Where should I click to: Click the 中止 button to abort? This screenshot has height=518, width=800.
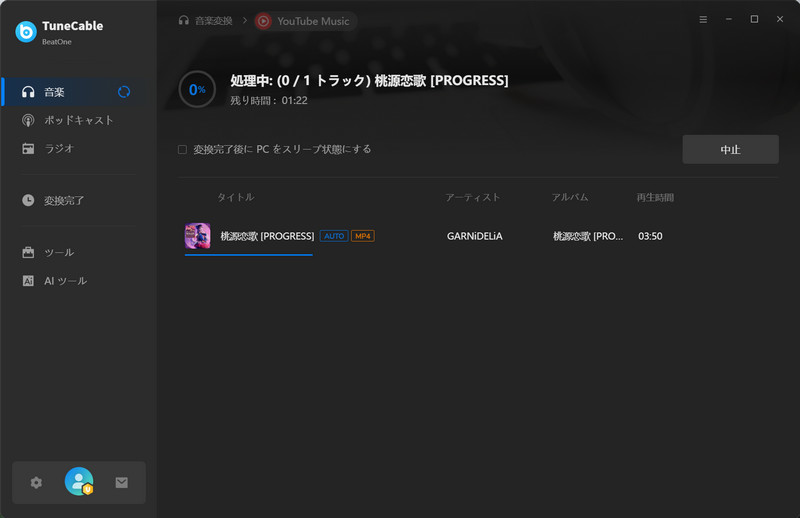[x=730, y=150]
